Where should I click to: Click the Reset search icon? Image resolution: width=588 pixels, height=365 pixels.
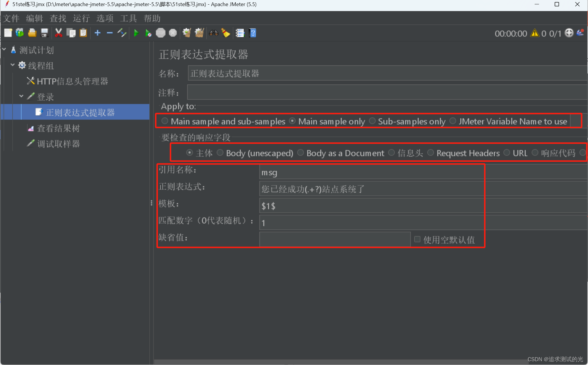(x=226, y=33)
